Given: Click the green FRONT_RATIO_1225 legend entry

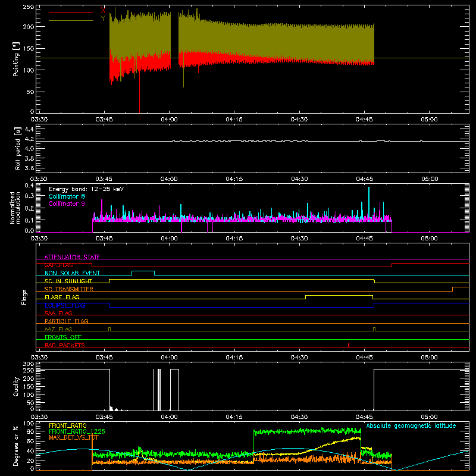Looking at the screenshot, I should point(77,431).
